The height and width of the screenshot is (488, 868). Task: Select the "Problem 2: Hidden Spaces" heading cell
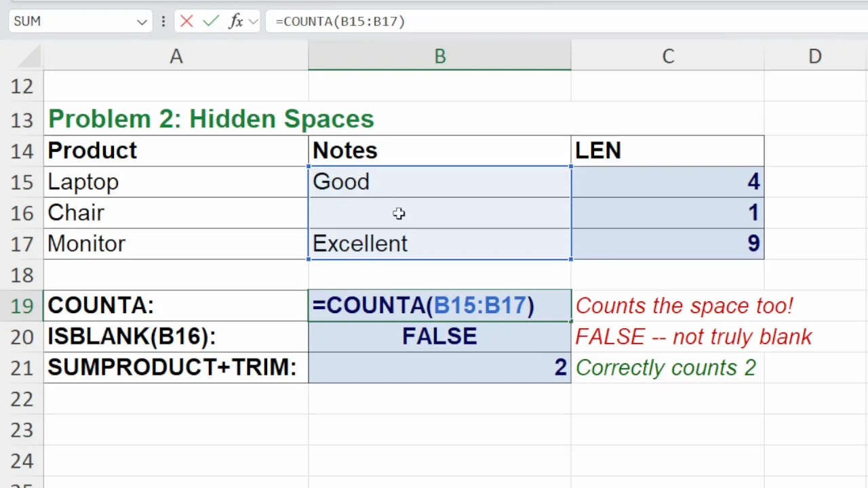[x=176, y=119]
